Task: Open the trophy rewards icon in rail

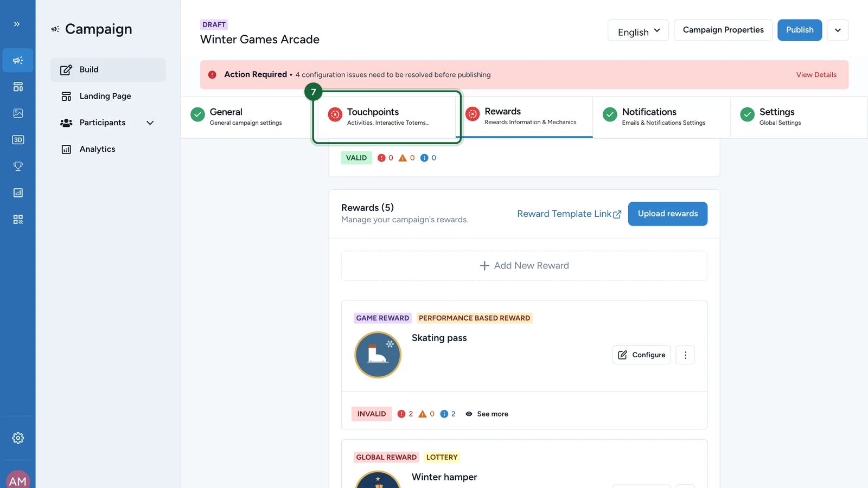Action: pyautogui.click(x=18, y=166)
